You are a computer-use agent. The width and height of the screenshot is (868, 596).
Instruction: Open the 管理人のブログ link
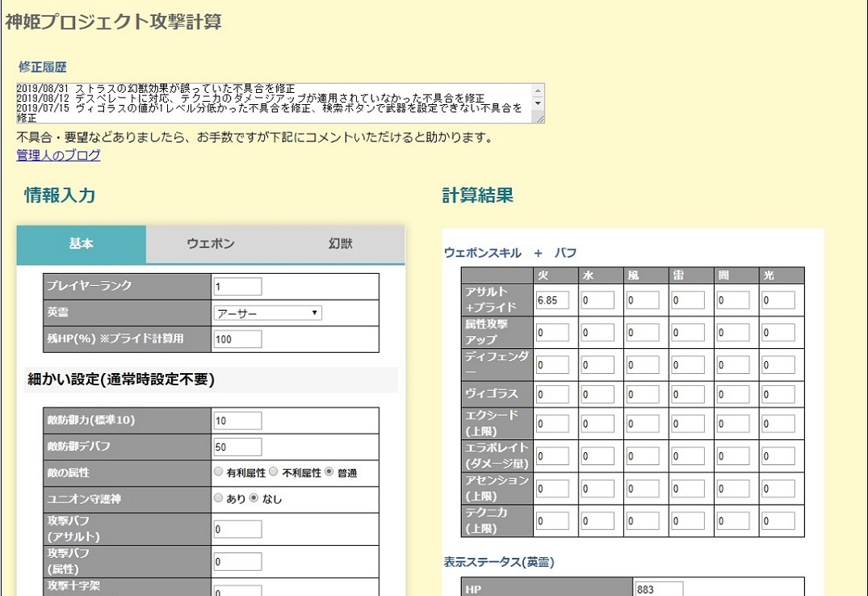(x=58, y=155)
